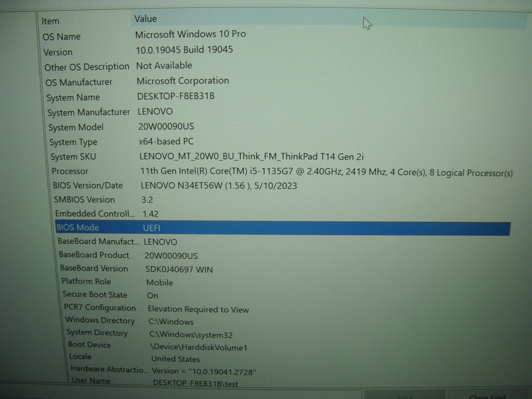Select the PCR7 Configuration row
532x399 pixels.
click(x=283, y=309)
